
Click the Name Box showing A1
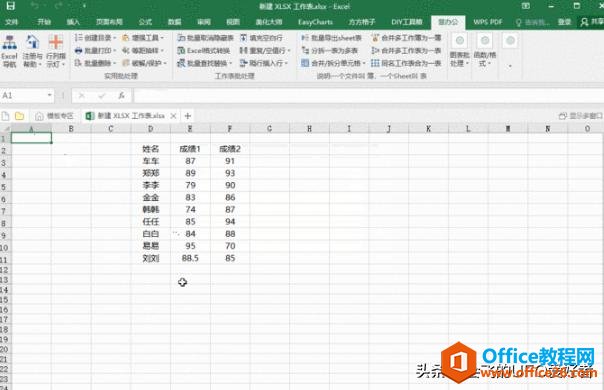click(23, 95)
